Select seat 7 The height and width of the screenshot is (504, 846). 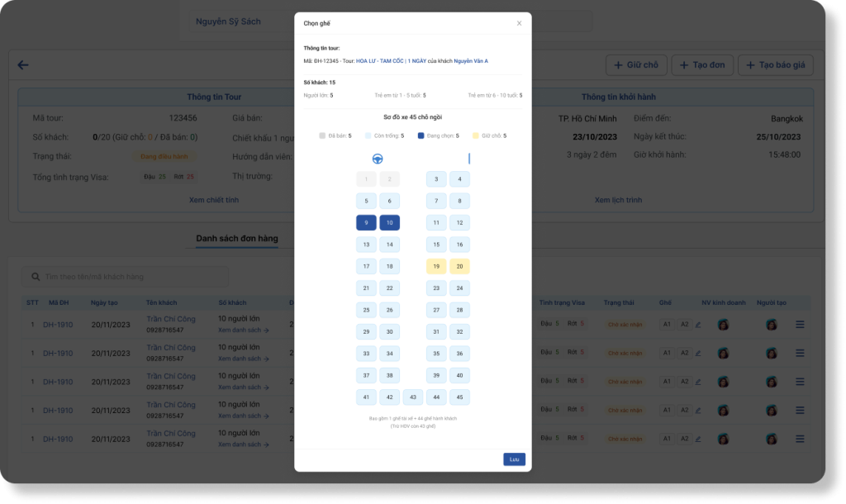[436, 201]
